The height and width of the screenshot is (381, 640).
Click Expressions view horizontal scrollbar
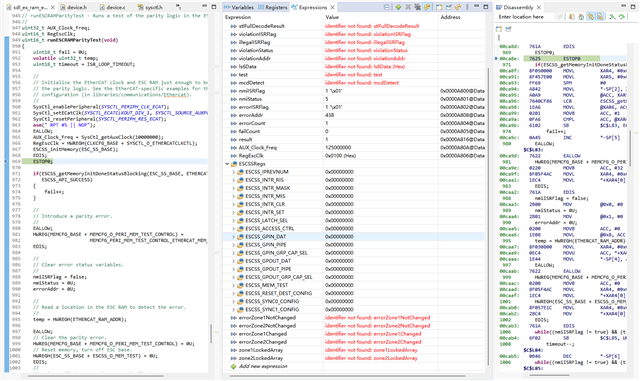point(347,376)
